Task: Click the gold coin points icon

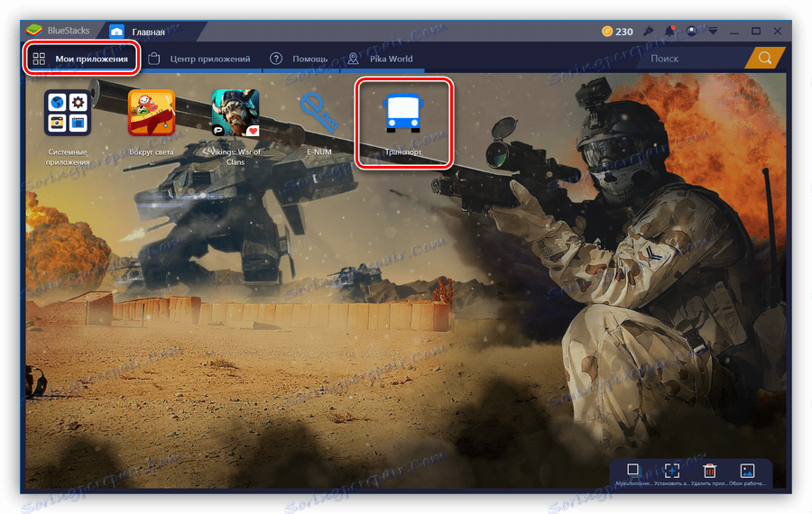Action: tap(607, 31)
